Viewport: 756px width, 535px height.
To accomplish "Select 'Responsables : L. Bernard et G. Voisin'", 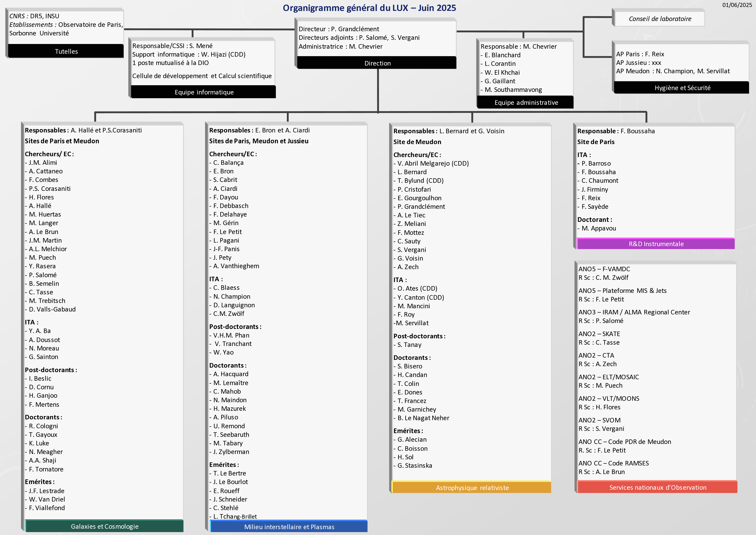I will (449, 131).
